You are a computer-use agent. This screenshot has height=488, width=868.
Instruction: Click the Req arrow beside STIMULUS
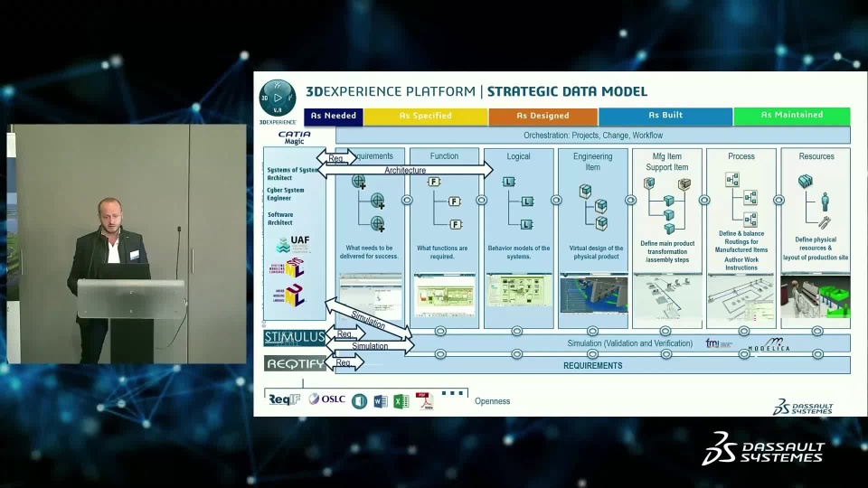(344, 334)
